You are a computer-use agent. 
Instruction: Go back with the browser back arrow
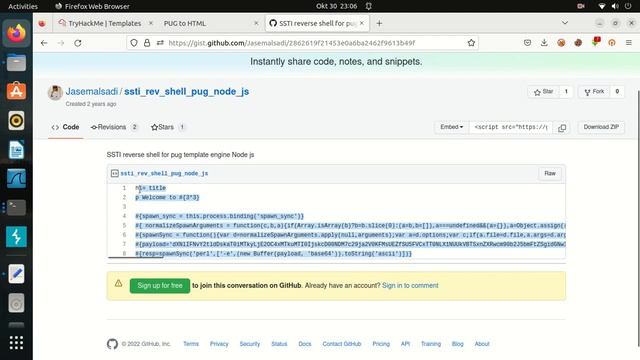(x=44, y=43)
